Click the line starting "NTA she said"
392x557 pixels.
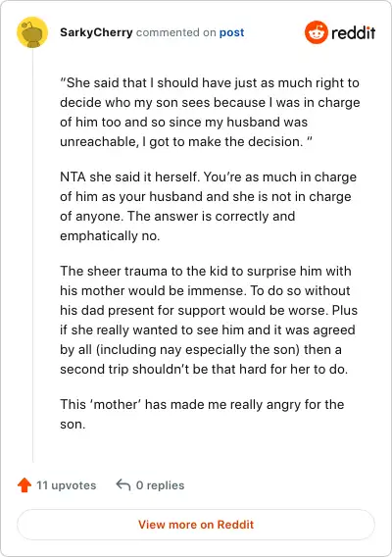pos(208,177)
